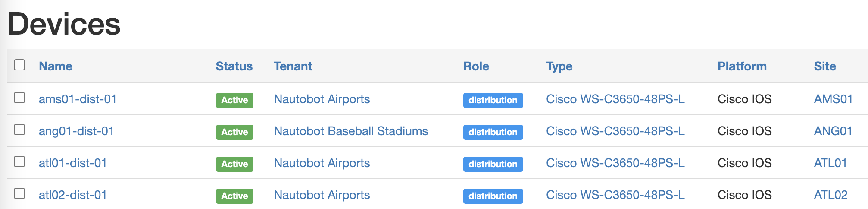Select the ams01-dist-01 row checkbox
The image size is (868, 209).
pos(19,98)
